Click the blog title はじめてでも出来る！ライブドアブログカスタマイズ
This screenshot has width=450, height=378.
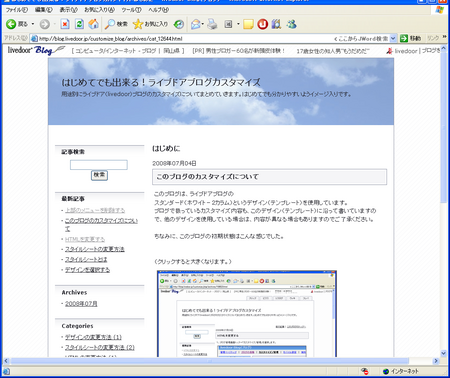click(161, 82)
